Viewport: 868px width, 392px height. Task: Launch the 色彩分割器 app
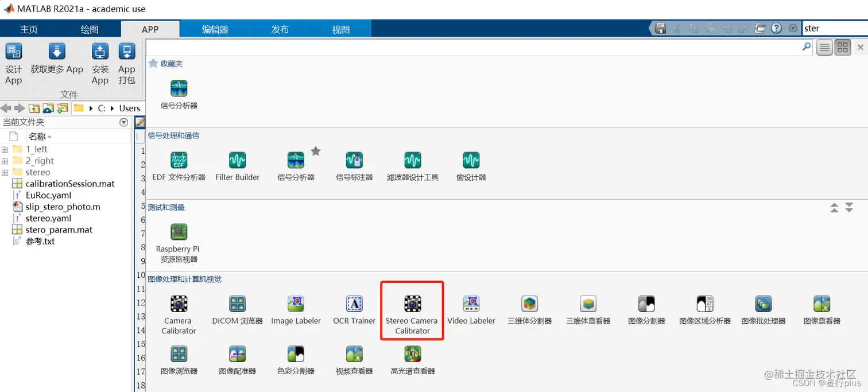tap(296, 360)
